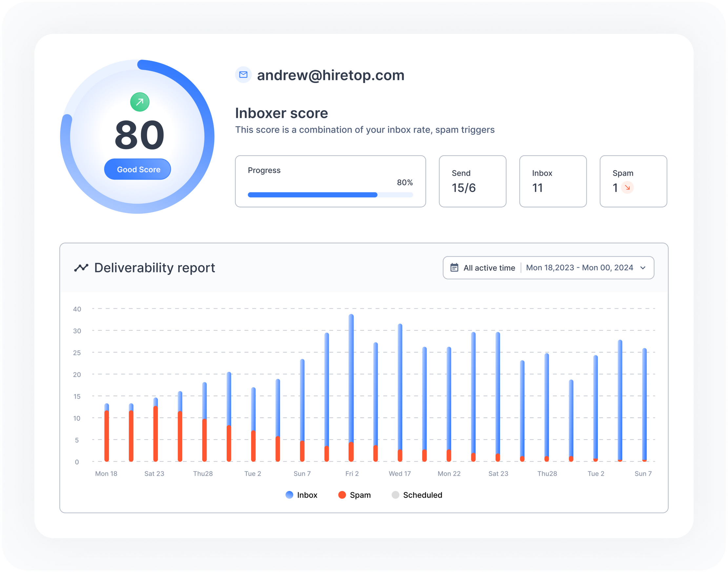Open the Send 15/6 stat card
728x572 pixels.
(x=472, y=181)
